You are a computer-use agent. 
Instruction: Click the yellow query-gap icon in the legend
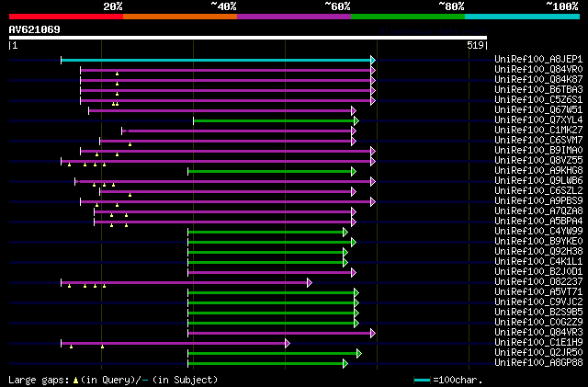click(75, 381)
